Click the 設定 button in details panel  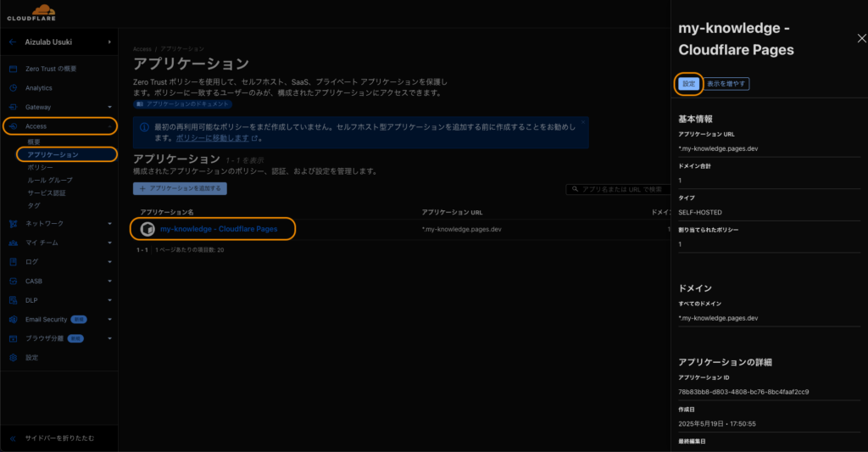(x=688, y=84)
